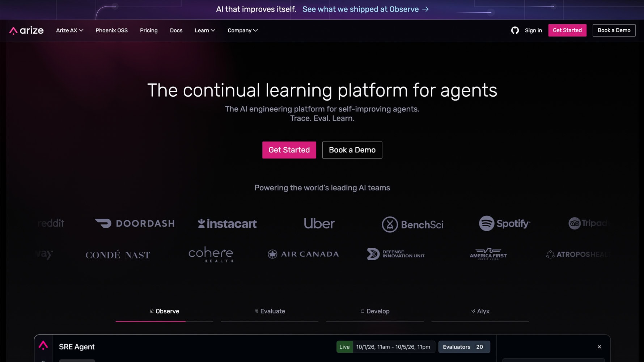Click 'AI that improves itself.' banner text
This screenshot has width=644, height=362.
coord(256,9)
